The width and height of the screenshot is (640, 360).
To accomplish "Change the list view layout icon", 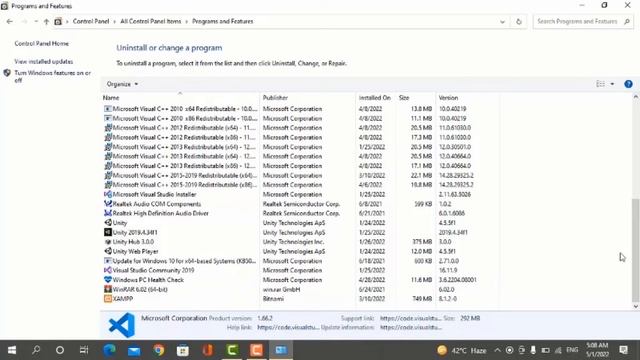I will pyautogui.click(x=600, y=84).
